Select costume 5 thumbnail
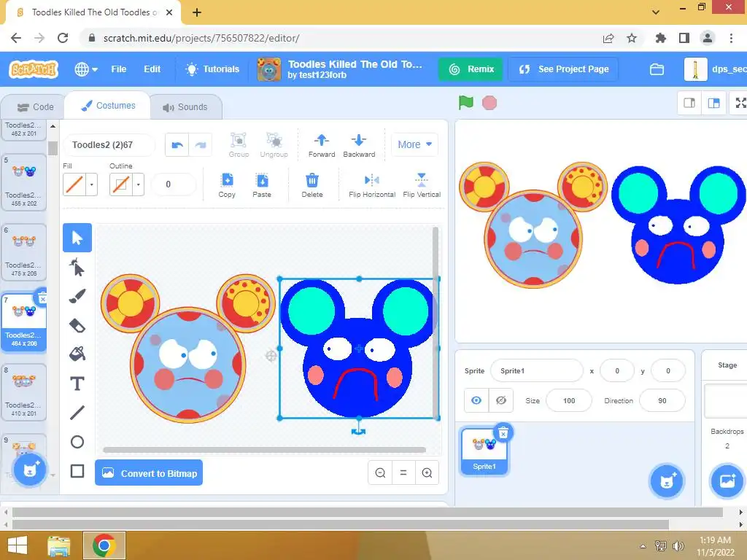Image resolution: width=747 pixels, height=560 pixels. [x=24, y=182]
